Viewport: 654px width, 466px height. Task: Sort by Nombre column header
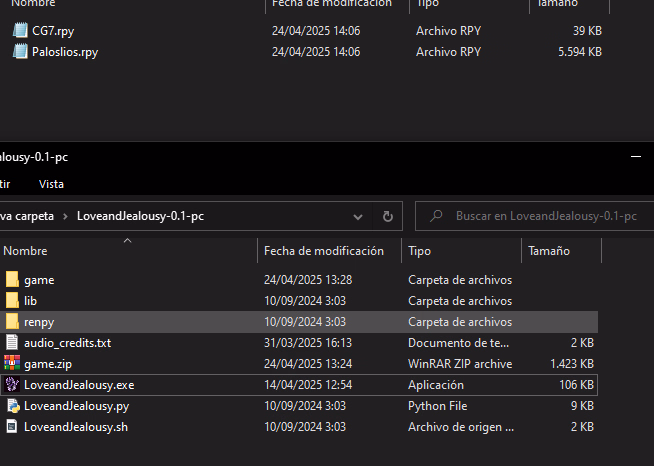(26, 251)
